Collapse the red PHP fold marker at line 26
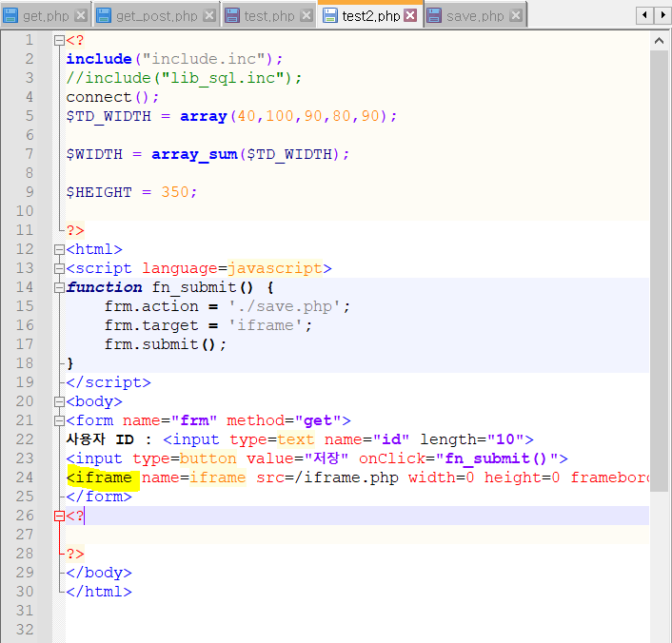Viewport: 672px width, 643px height. pos(59,516)
